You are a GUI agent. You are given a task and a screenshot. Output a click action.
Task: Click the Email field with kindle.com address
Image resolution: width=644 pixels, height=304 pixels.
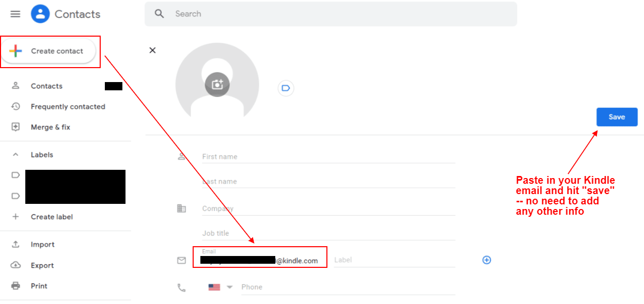(260, 258)
